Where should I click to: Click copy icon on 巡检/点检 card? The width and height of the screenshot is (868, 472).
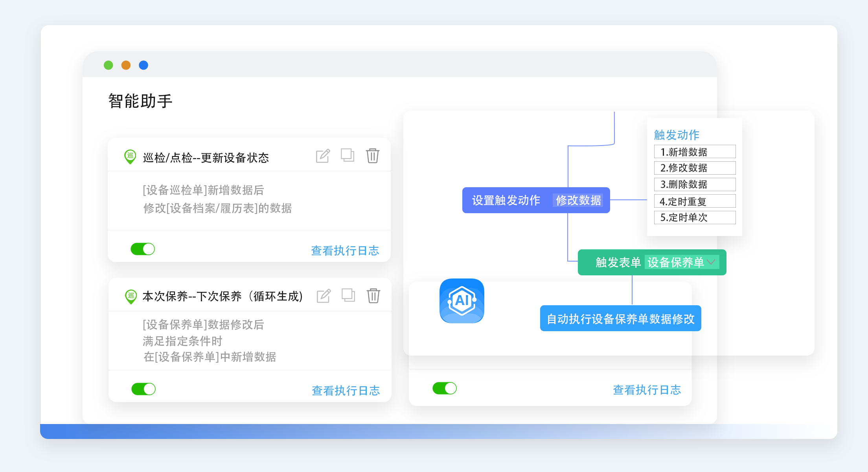coord(348,155)
